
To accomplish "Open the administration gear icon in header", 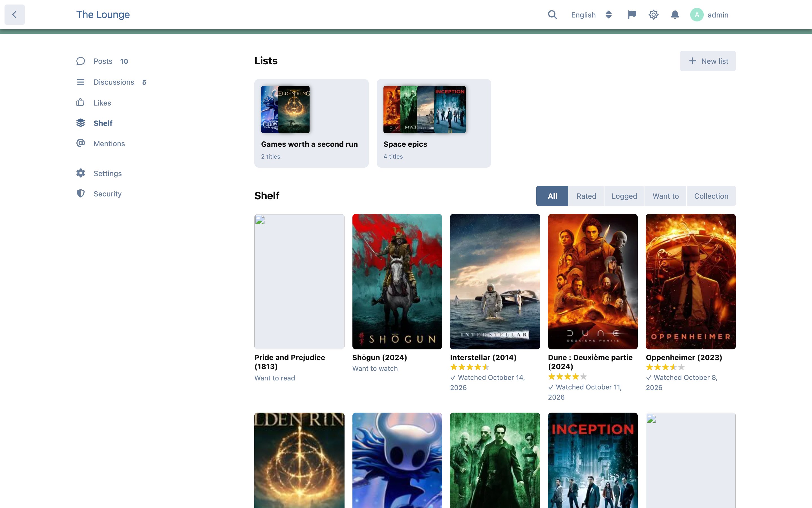I will [653, 15].
